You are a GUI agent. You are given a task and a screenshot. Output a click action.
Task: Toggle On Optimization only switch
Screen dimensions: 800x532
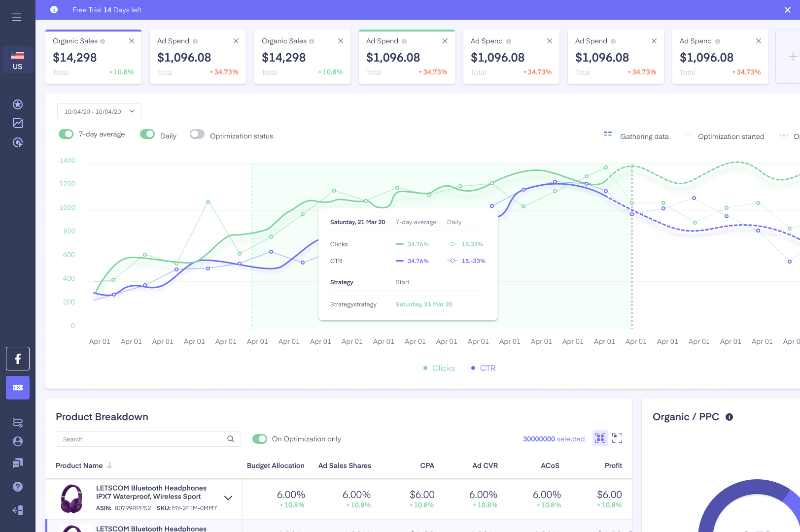coord(260,439)
